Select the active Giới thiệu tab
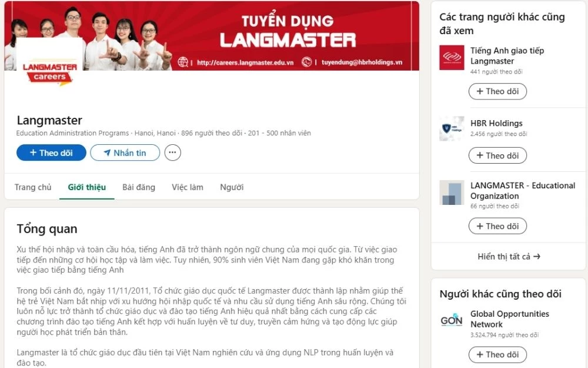The image size is (588, 368). 86,187
